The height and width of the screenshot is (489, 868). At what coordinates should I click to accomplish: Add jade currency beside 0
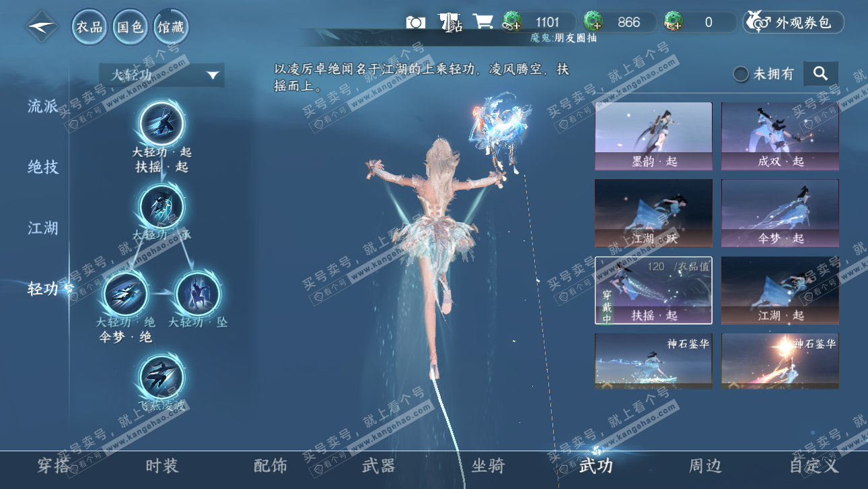click(x=674, y=22)
